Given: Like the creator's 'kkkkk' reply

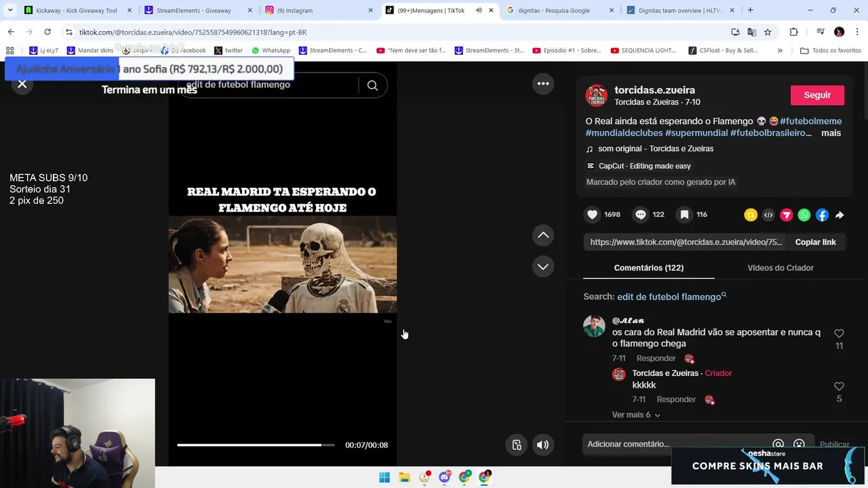Looking at the screenshot, I should coord(839,386).
